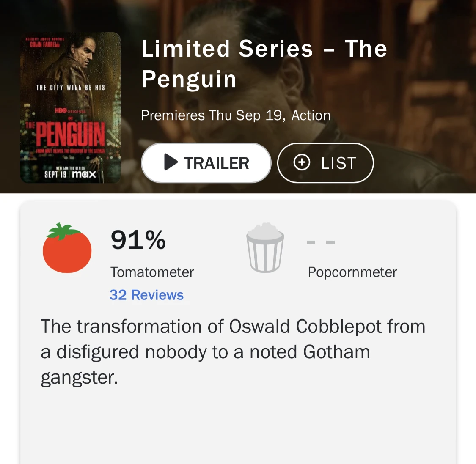Enable the trailer preview playback
The height and width of the screenshot is (464, 476).
click(x=206, y=162)
